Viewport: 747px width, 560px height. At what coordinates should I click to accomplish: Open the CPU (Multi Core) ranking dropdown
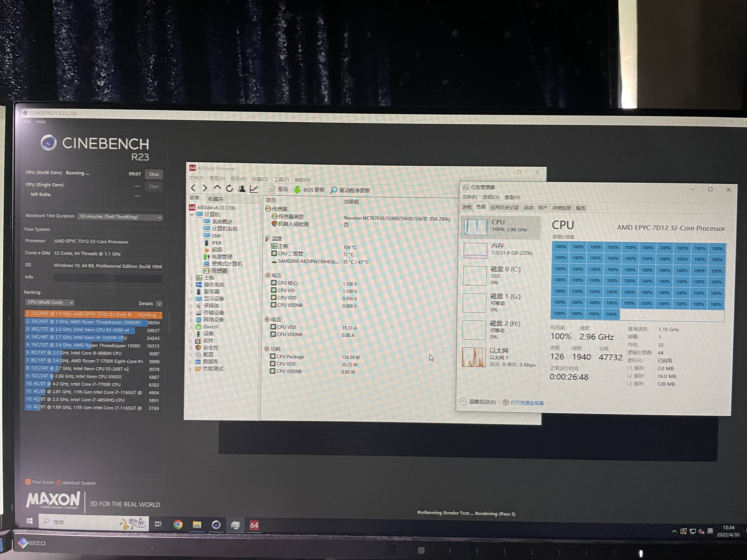(x=50, y=302)
